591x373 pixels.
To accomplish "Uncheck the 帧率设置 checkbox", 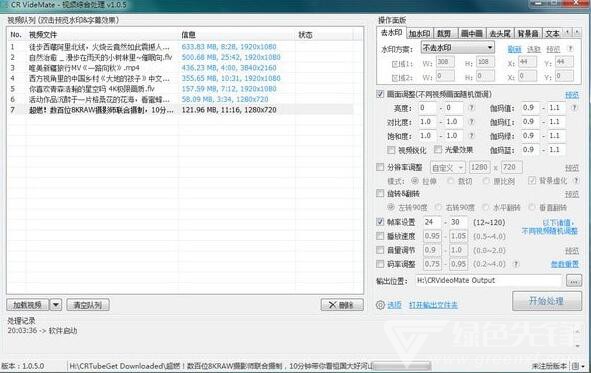I will pyautogui.click(x=380, y=222).
